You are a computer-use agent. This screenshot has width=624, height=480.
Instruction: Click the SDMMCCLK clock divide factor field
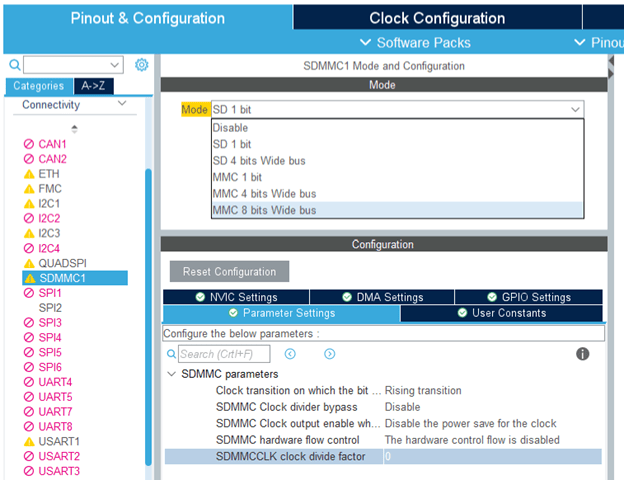[x=491, y=457]
